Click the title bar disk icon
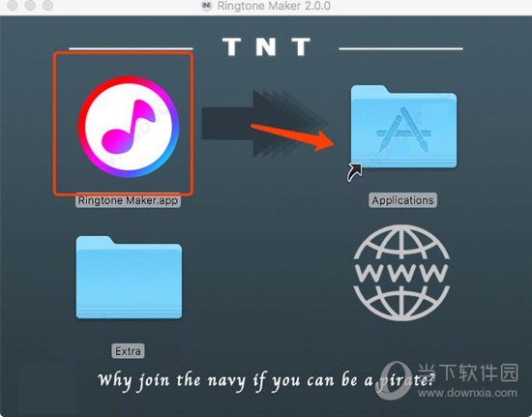The height and width of the screenshot is (417, 532). pyautogui.click(x=207, y=6)
